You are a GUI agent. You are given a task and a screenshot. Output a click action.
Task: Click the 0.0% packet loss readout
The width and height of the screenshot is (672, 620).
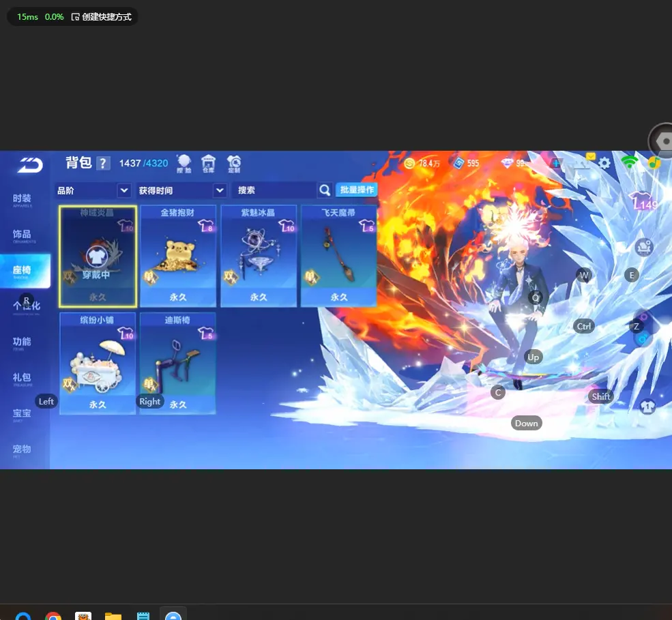pos(54,16)
